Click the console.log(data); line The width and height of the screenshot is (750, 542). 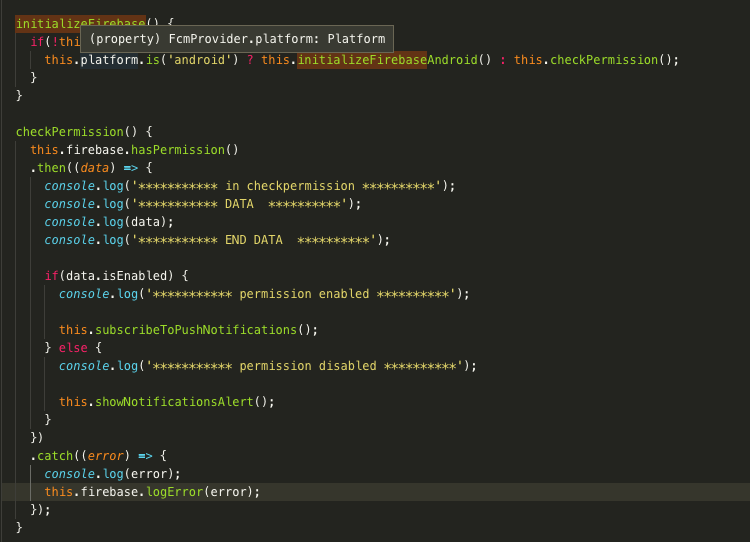(109, 222)
